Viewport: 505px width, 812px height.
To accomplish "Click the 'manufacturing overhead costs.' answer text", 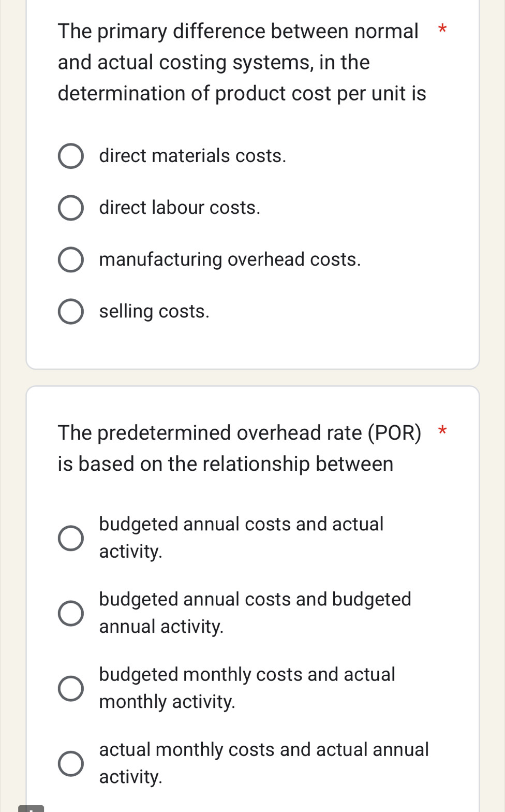I will pyautogui.click(x=230, y=259).
